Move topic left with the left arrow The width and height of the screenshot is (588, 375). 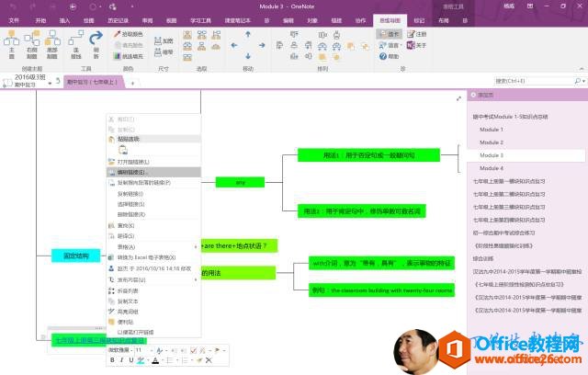(234, 45)
